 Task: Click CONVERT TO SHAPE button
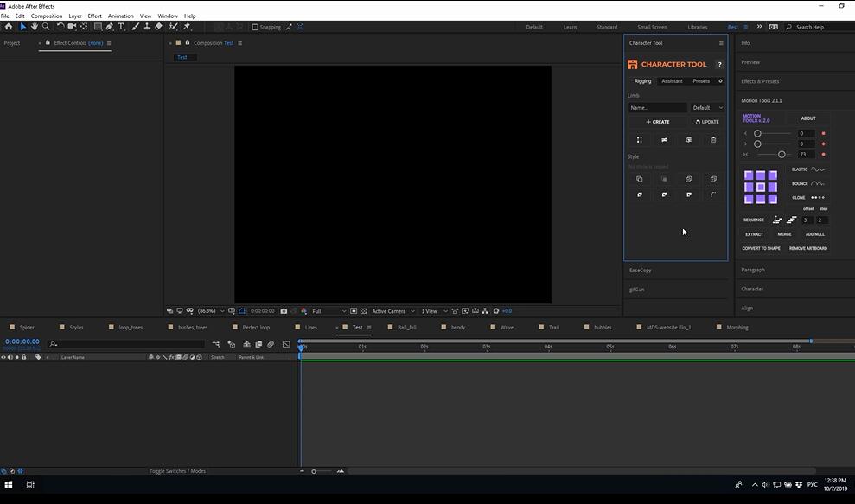(x=762, y=248)
